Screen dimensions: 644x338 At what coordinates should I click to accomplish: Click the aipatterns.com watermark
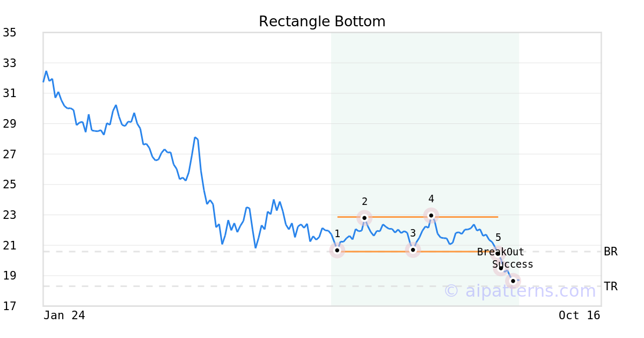click(520, 291)
